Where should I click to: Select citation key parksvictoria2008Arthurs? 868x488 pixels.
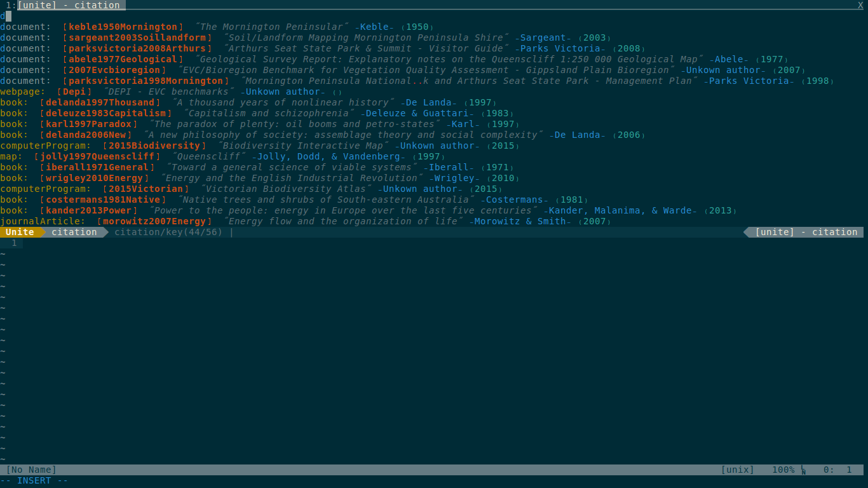[137, 48]
